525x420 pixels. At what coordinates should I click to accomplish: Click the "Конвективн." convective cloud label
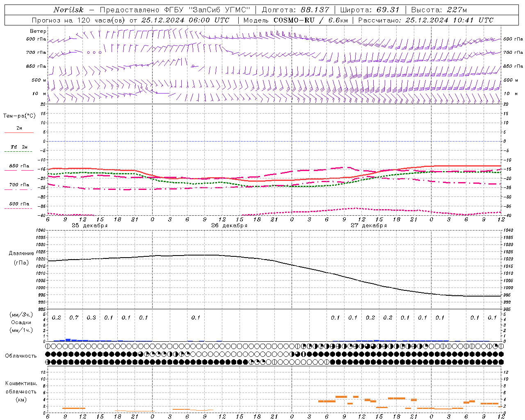(21, 383)
